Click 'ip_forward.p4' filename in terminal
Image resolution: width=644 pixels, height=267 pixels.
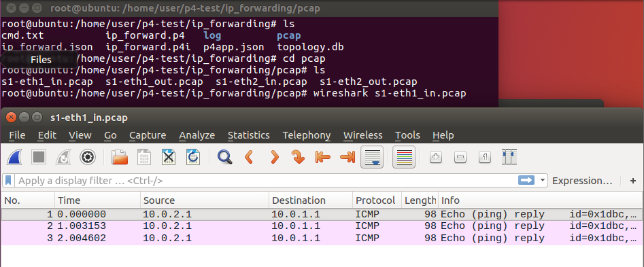point(145,36)
